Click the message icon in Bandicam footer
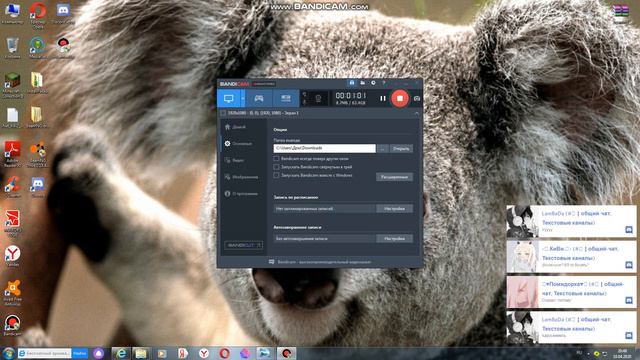 click(271, 262)
